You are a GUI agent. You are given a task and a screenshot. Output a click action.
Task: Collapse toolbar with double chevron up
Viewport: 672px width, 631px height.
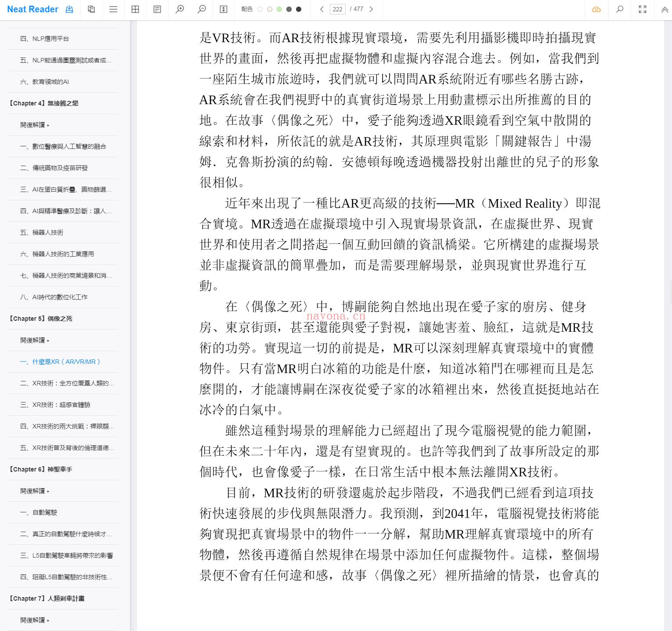665,9
